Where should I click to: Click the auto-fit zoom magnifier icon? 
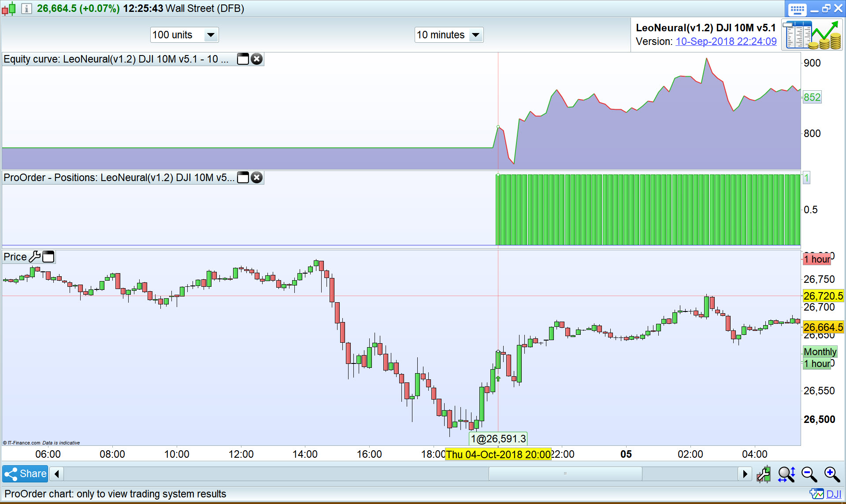[x=787, y=474]
